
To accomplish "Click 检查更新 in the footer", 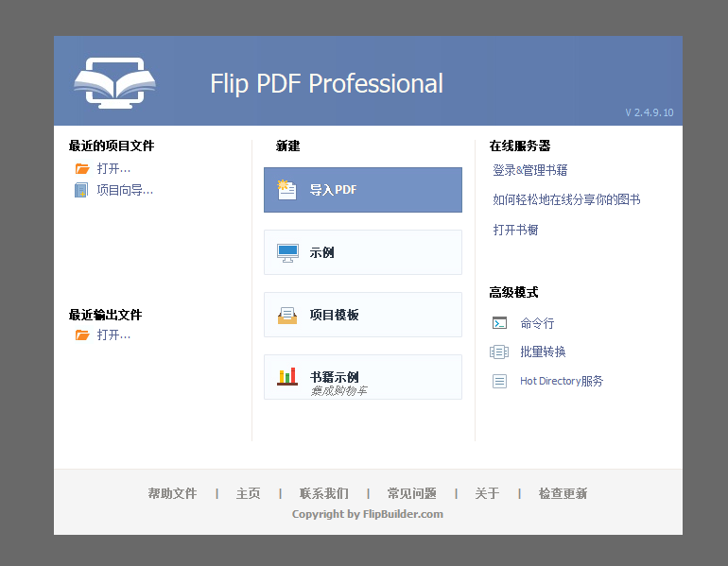I will click(563, 493).
